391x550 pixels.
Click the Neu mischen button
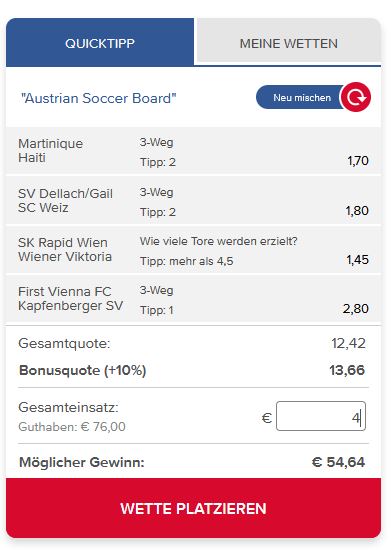coord(302,97)
